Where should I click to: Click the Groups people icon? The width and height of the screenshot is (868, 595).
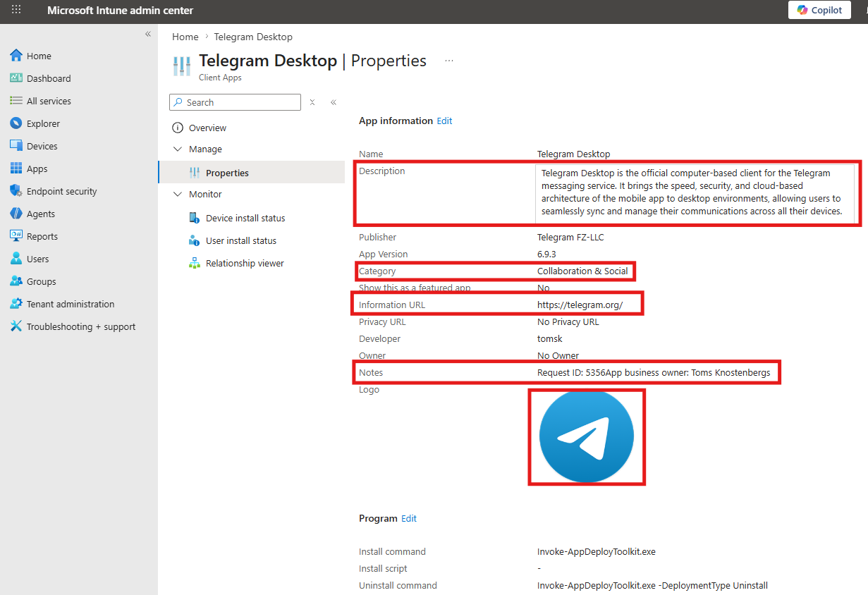(x=16, y=281)
